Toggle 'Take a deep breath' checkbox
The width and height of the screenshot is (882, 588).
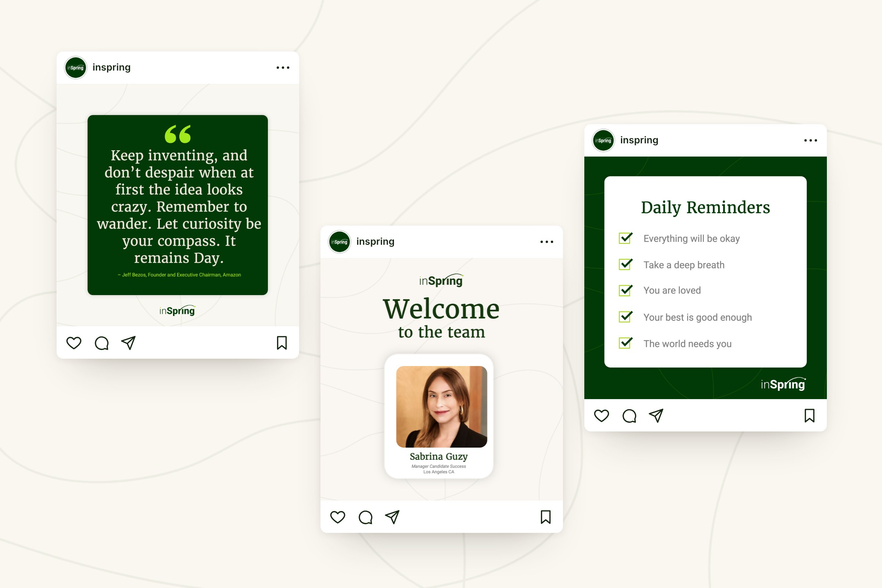625,264
